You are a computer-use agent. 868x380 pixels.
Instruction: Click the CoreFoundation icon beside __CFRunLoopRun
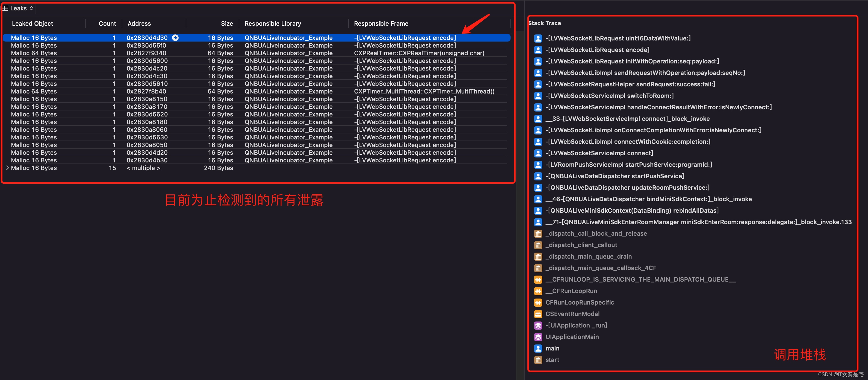pyautogui.click(x=538, y=291)
